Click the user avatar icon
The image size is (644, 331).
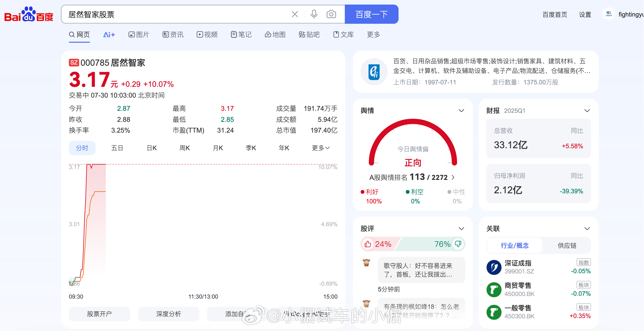tap(608, 14)
